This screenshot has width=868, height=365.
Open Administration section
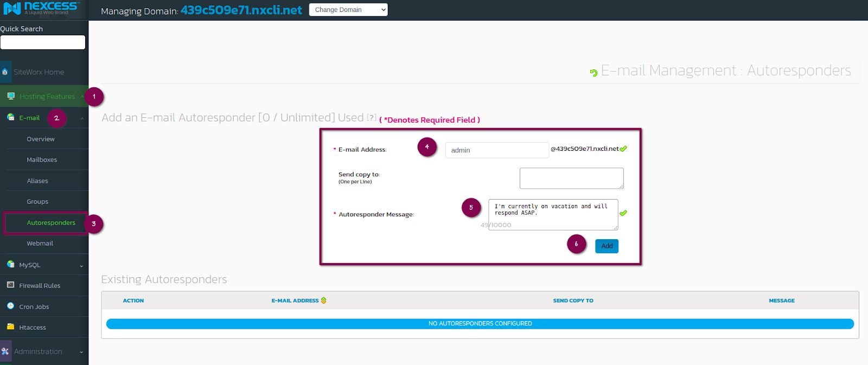pyautogui.click(x=38, y=351)
